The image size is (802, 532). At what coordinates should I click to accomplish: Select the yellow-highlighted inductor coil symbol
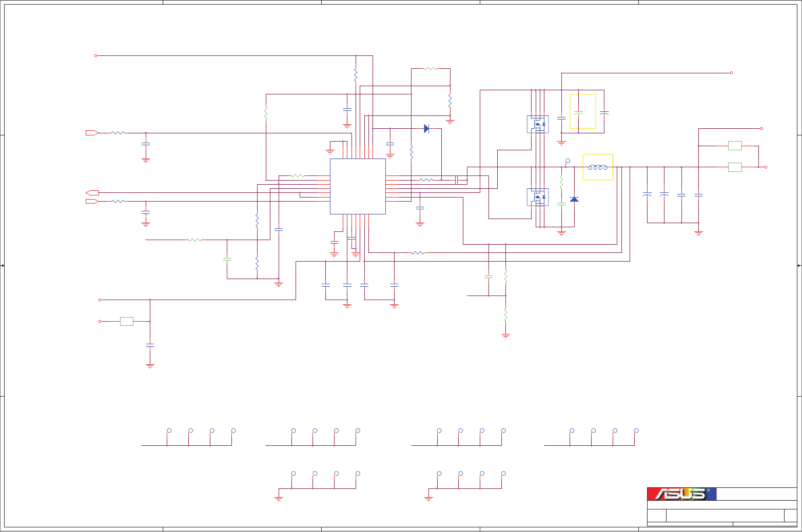pyautogui.click(x=598, y=167)
